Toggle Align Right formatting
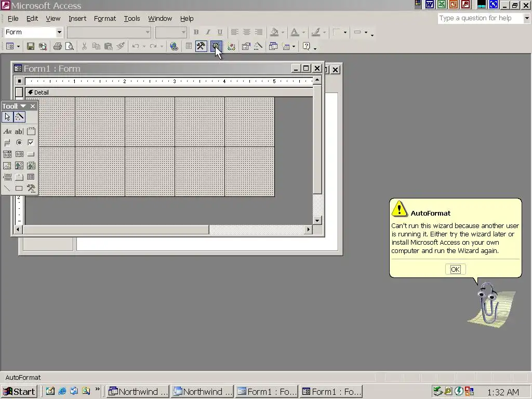The height and width of the screenshot is (399, 532). coord(259,32)
